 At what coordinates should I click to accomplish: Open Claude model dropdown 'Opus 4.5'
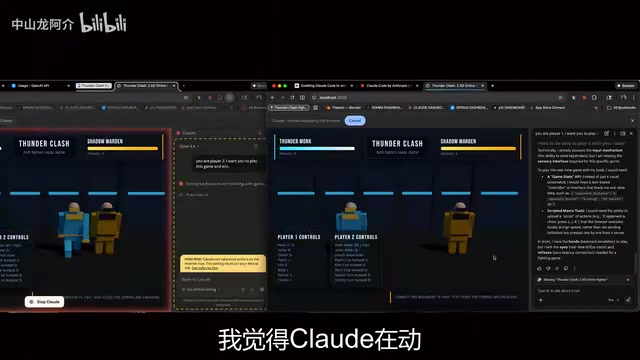pos(189,146)
